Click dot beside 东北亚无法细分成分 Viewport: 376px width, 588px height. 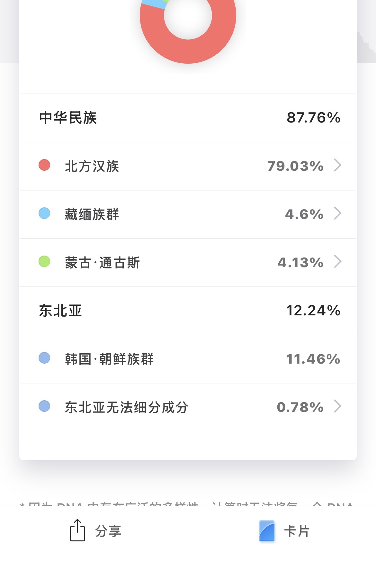point(44,406)
